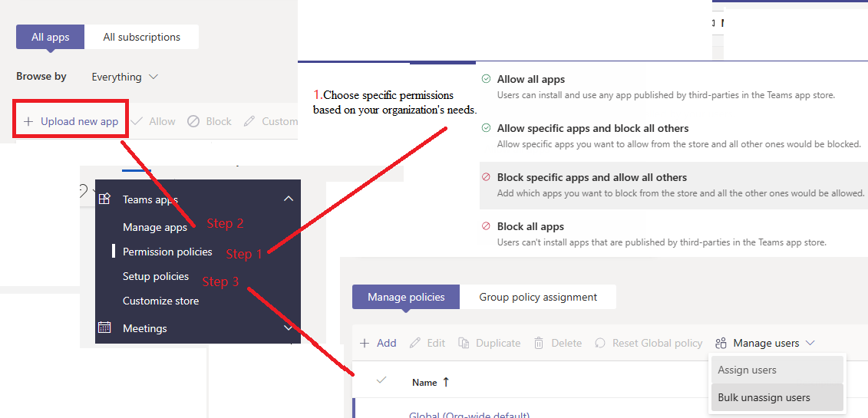Choose Bulk unassign users from the menu

point(777,397)
